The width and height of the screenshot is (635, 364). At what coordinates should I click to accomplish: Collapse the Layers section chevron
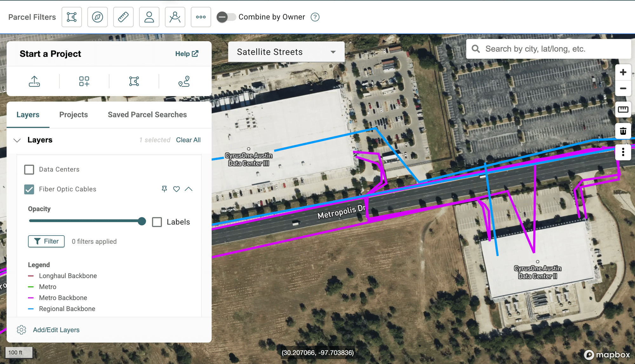coord(17,140)
